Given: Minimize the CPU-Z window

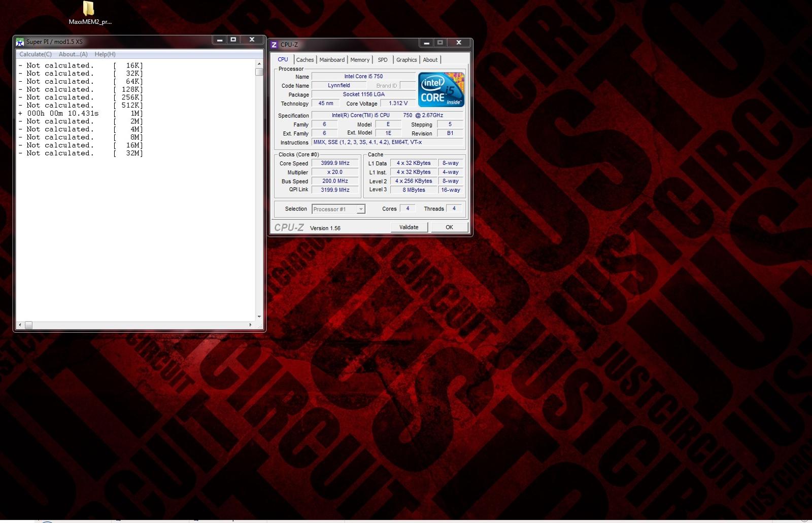Looking at the screenshot, I should pos(427,43).
